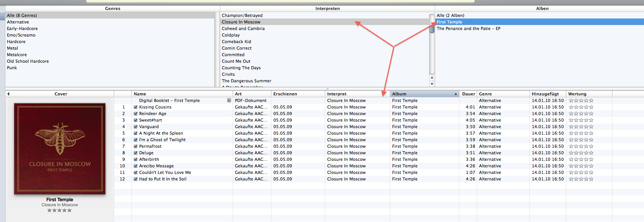Select the track Arecibo Message
The image size is (644, 222).
[379, 166]
